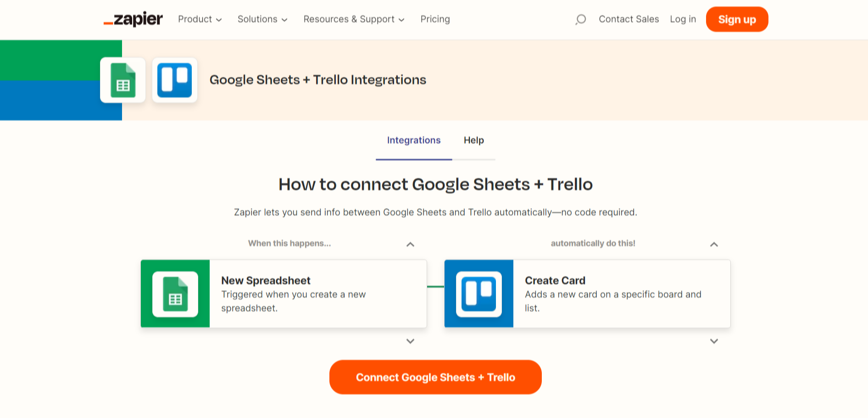868x418 pixels.
Task: Select the Integrations tab
Action: click(x=413, y=140)
